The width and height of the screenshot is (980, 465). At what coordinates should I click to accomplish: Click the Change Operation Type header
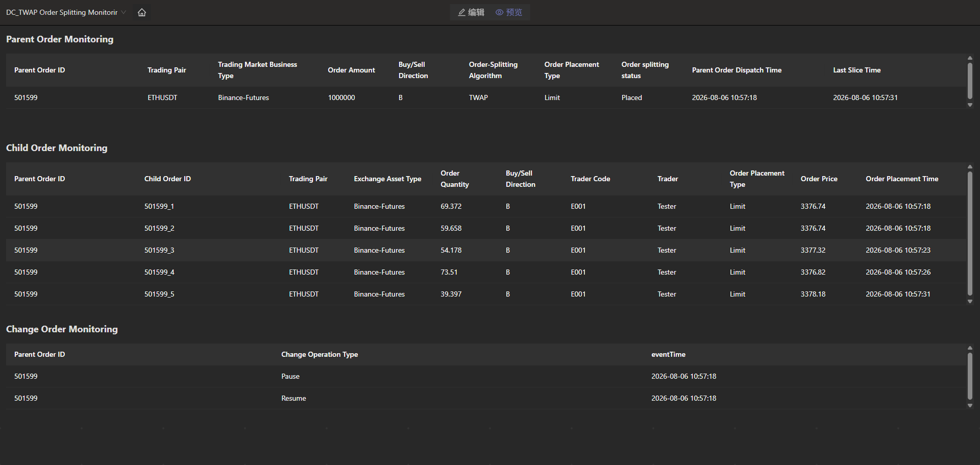pyautogui.click(x=320, y=354)
